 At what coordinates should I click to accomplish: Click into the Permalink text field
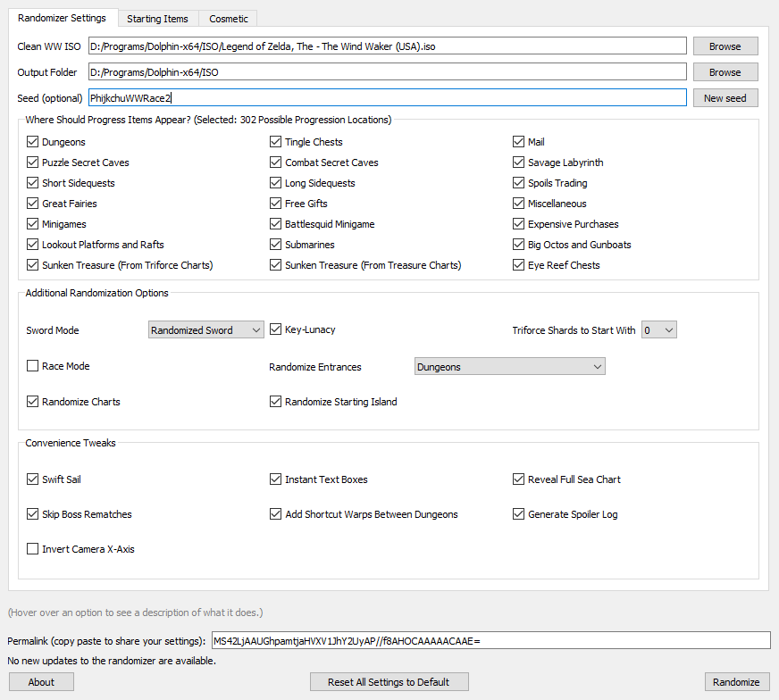pos(490,640)
